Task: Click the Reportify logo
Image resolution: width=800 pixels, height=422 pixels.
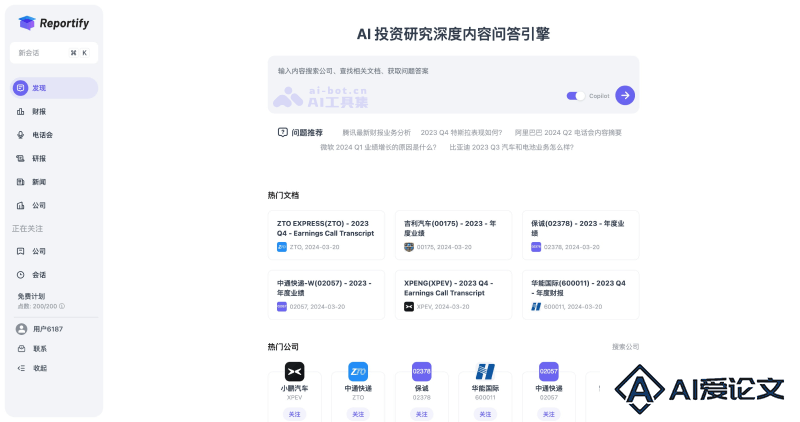Action: click(x=54, y=23)
